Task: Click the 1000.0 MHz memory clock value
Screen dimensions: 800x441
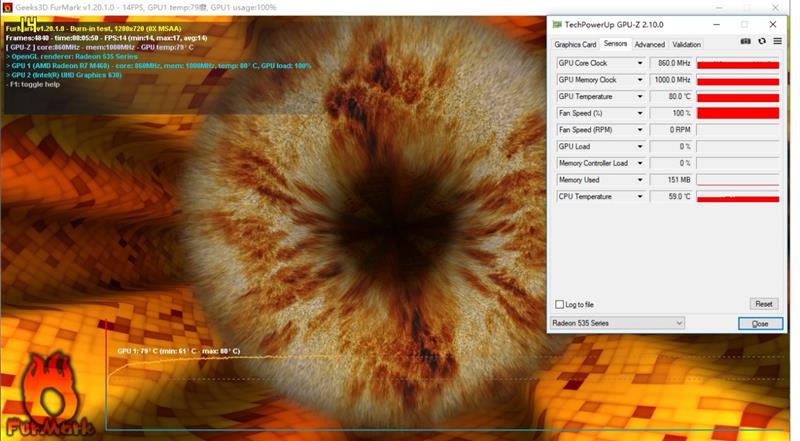Action: [x=671, y=80]
